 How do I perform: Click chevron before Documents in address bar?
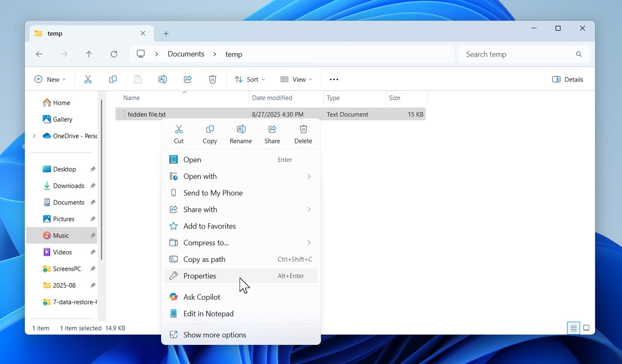(x=156, y=54)
